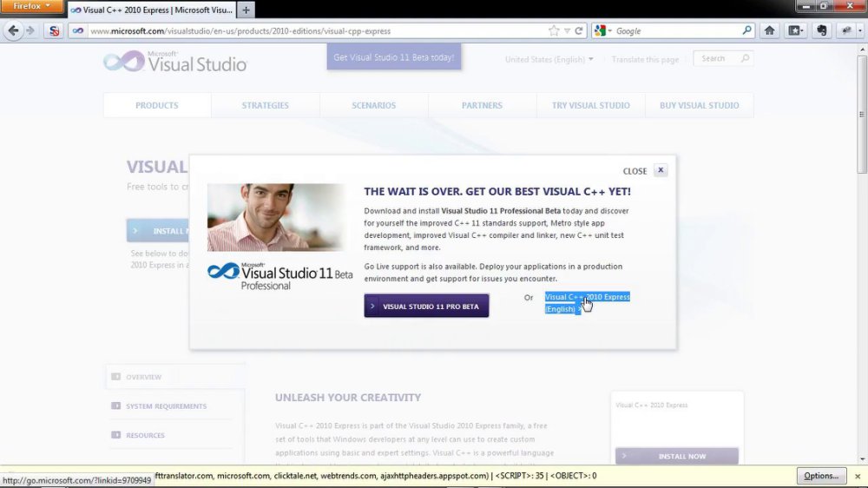Open the red S toolbar icon
This screenshot has height=488, width=868.
54,31
